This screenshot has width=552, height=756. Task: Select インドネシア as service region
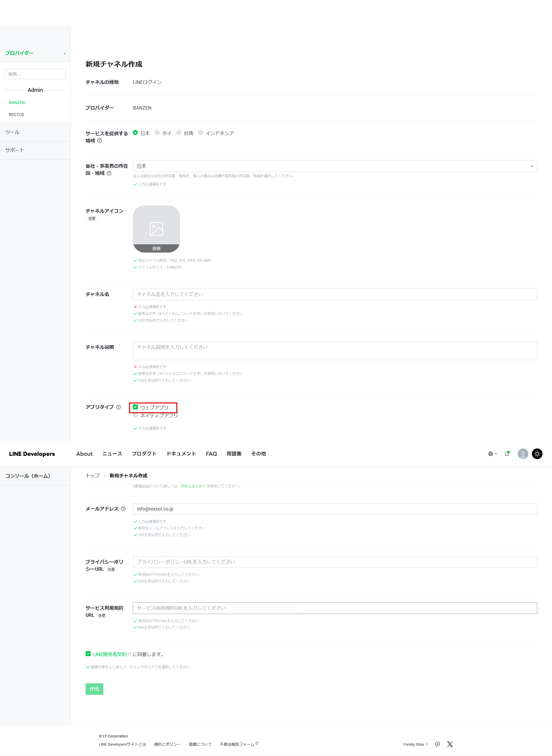(200, 133)
